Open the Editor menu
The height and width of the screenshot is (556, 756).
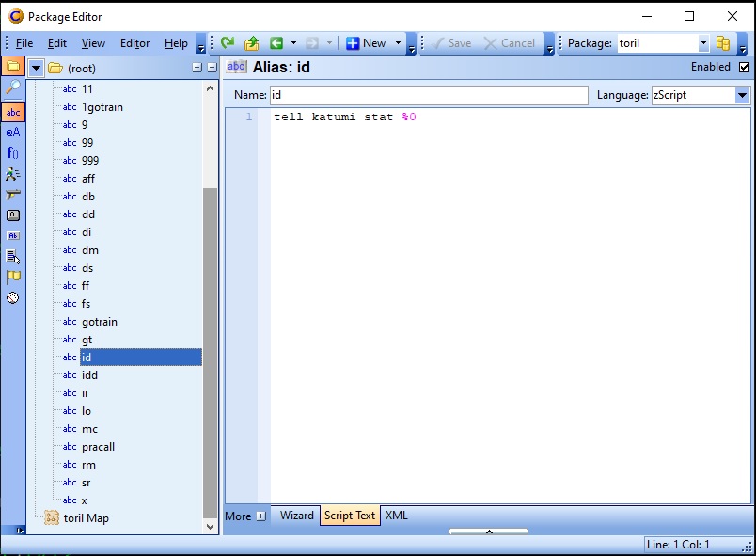pos(135,43)
